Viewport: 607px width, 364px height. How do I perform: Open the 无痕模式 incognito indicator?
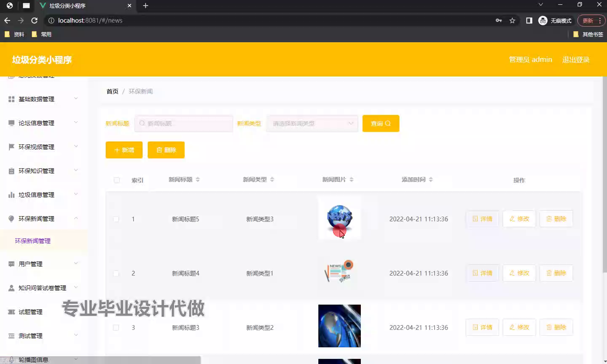tap(555, 20)
